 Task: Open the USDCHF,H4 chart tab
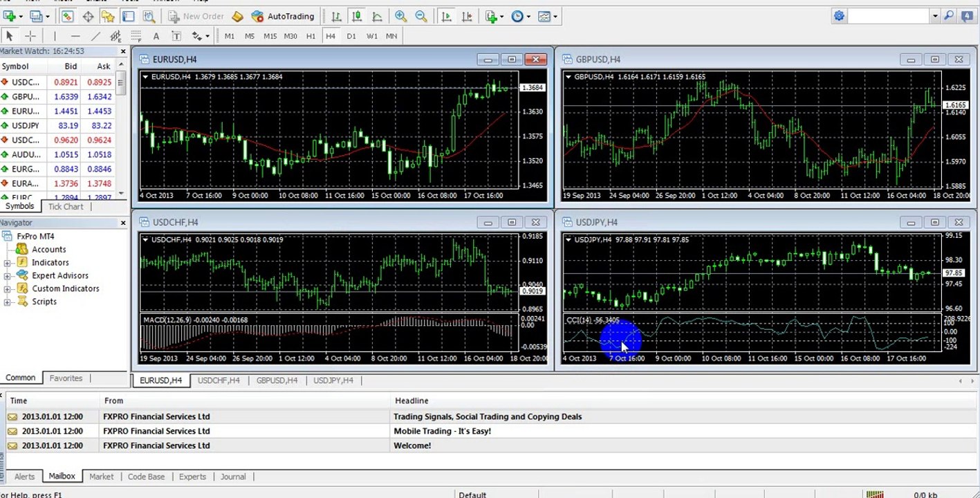pyautogui.click(x=219, y=380)
